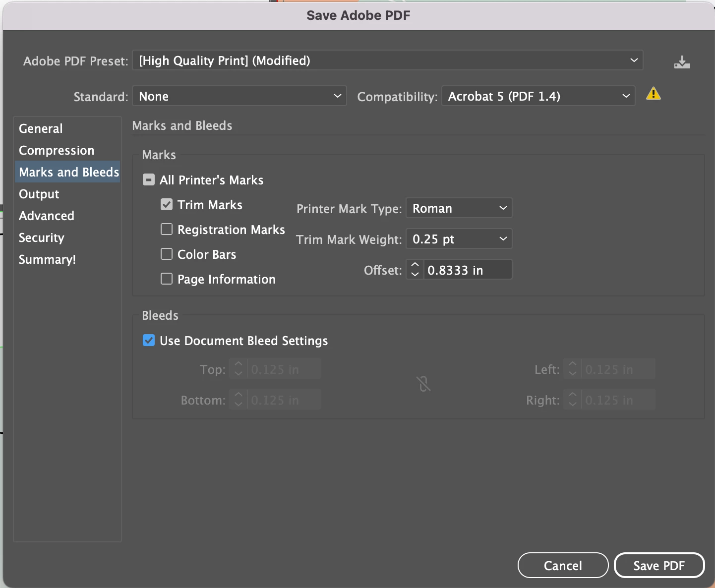Click the Right bleed stepper arrows
Image resolution: width=715 pixels, height=588 pixels.
[573, 400]
